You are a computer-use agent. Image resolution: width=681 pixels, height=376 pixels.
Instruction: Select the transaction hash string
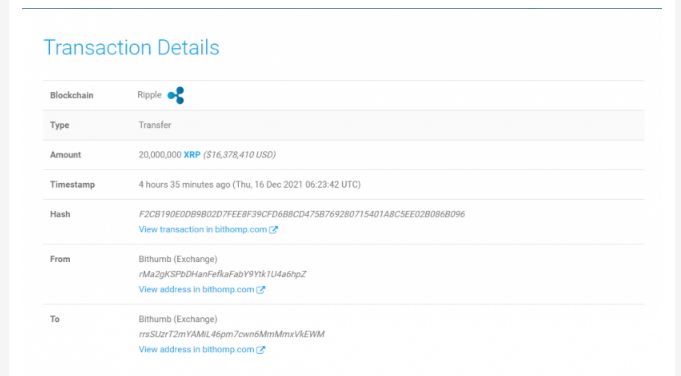302,214
